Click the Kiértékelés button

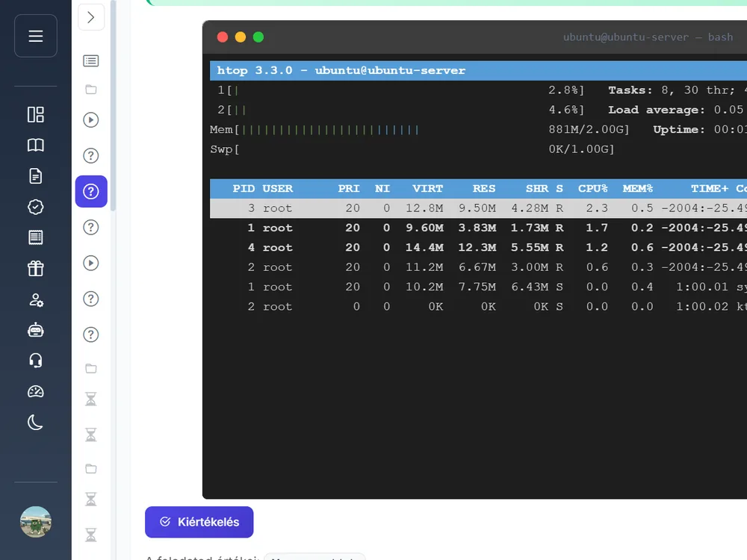tap(199, 522)
